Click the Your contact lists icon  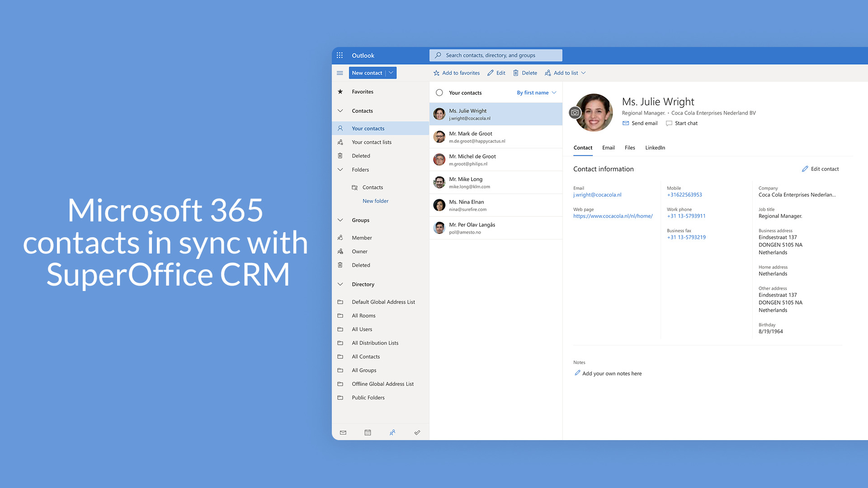pyautogui.click(x=340, y=142)
